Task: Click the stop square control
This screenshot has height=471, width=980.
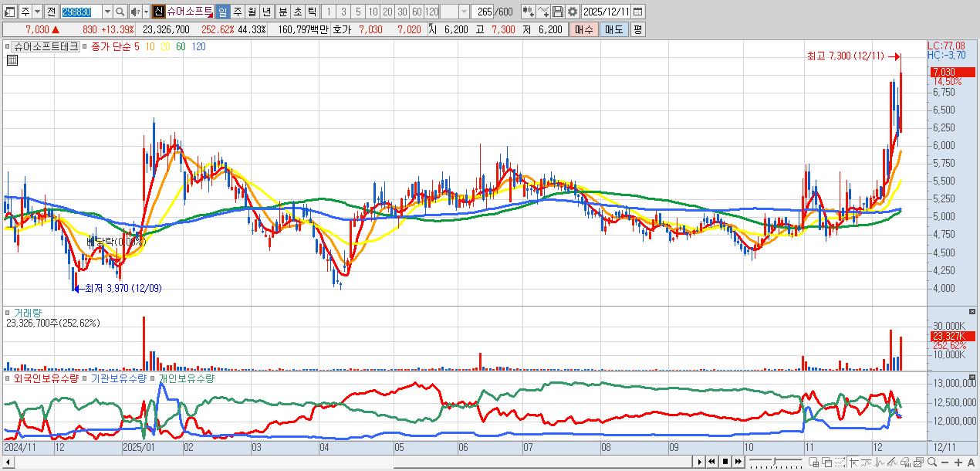Action: (x=725, y=462)
